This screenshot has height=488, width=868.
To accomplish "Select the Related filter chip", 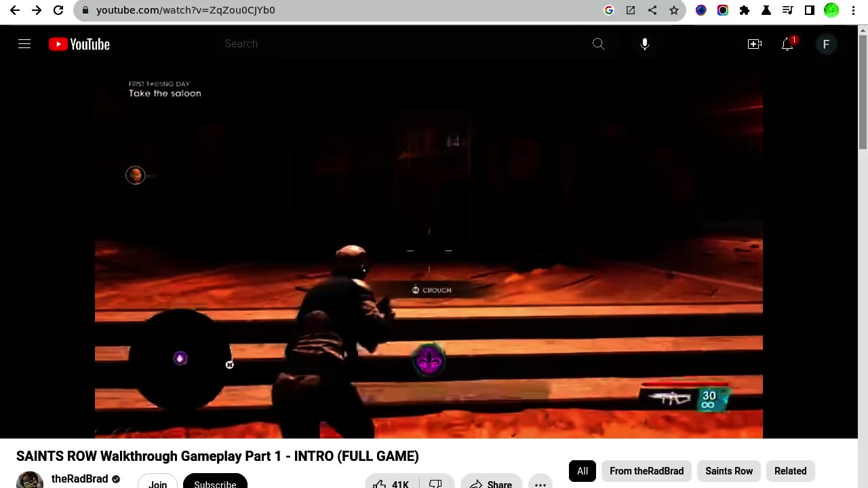I will click(x=791, y=471).
